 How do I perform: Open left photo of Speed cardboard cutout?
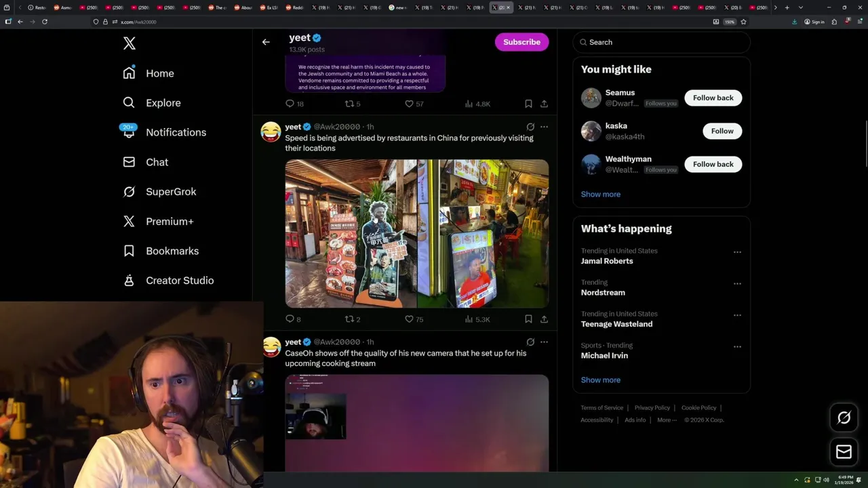click(x=351, y=234)
